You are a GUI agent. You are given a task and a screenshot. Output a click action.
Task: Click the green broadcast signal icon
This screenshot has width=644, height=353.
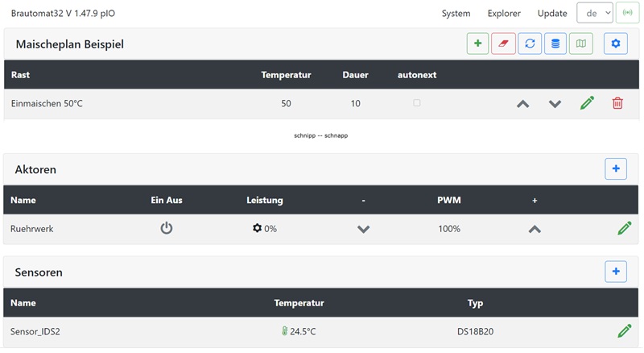[x=628, y=13]
